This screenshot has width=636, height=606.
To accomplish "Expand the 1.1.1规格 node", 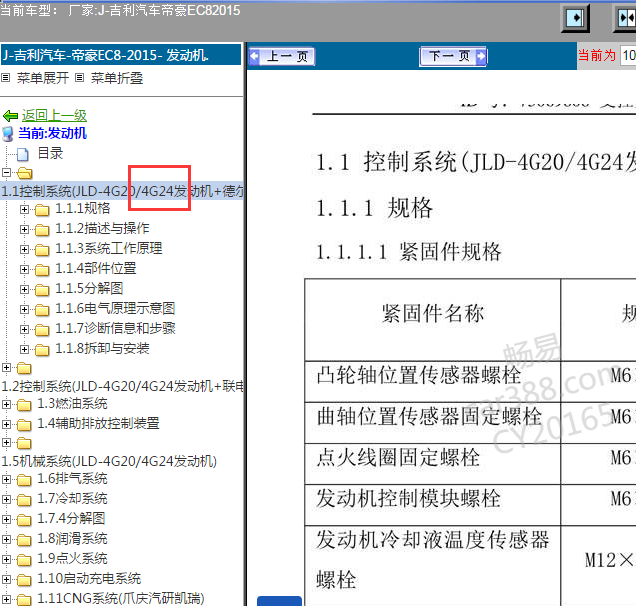I will (x=24, y=209).
